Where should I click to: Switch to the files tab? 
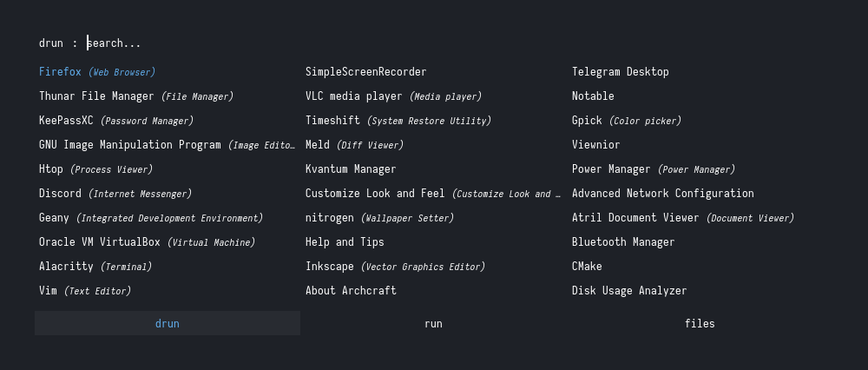[x=700, y=324]
